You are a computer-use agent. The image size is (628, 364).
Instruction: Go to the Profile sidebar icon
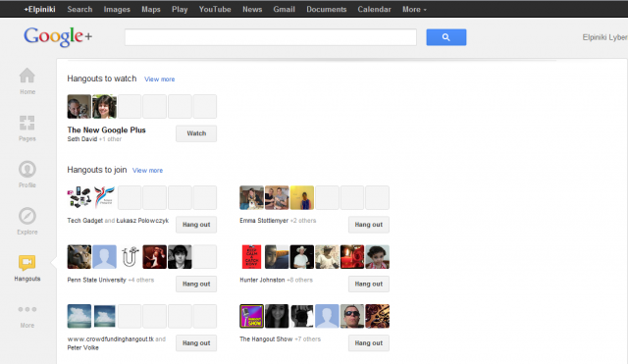(27, 169)
